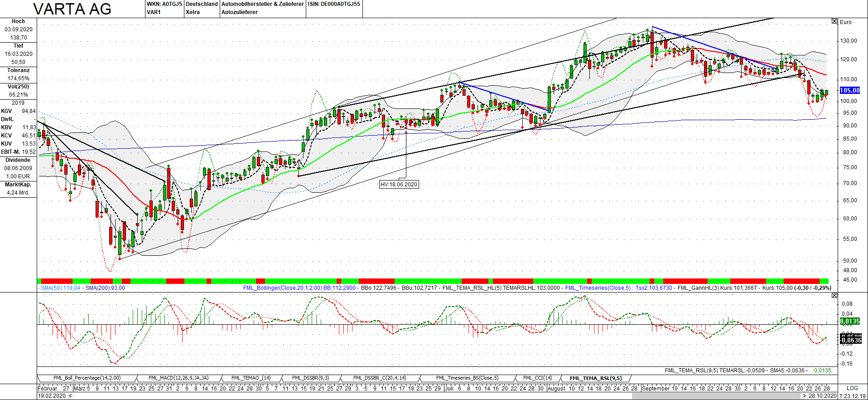Close the main price chart pane
868x400 pixels.
(x=834, y=21)
